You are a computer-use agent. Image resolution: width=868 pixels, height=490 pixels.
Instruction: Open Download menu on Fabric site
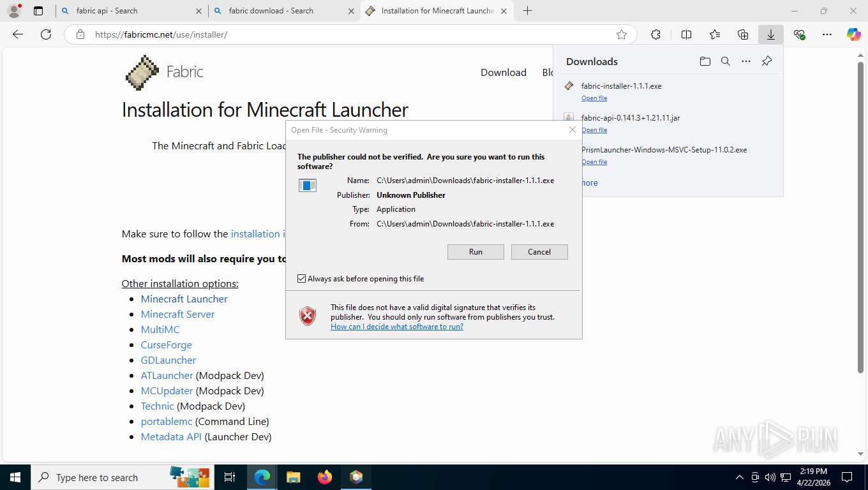504,73
